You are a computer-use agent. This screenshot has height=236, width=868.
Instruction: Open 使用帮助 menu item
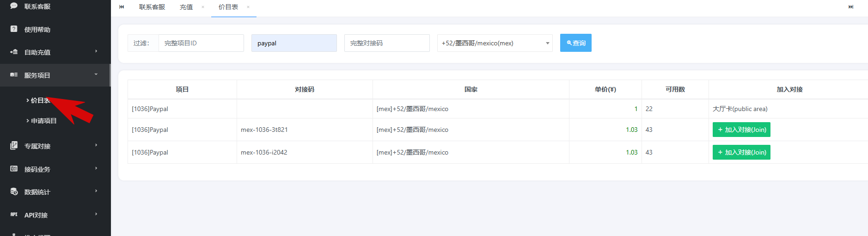pos(37,29)
